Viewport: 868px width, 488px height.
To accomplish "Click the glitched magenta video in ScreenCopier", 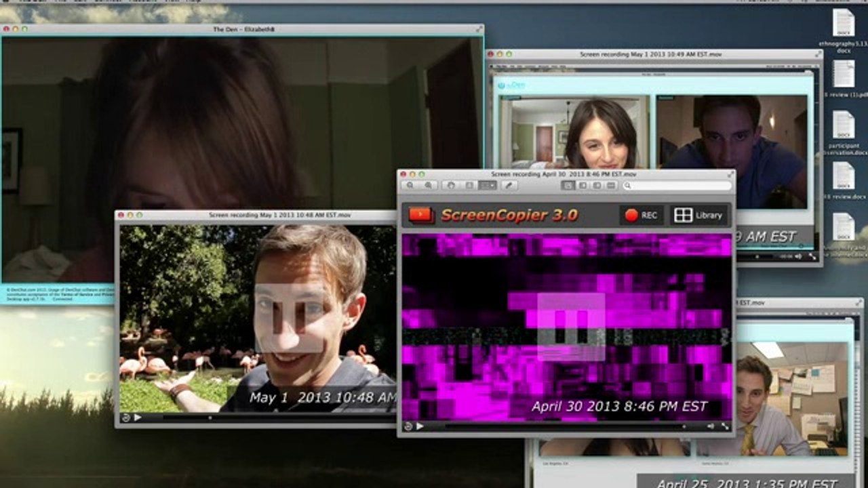I will [567, 327].
